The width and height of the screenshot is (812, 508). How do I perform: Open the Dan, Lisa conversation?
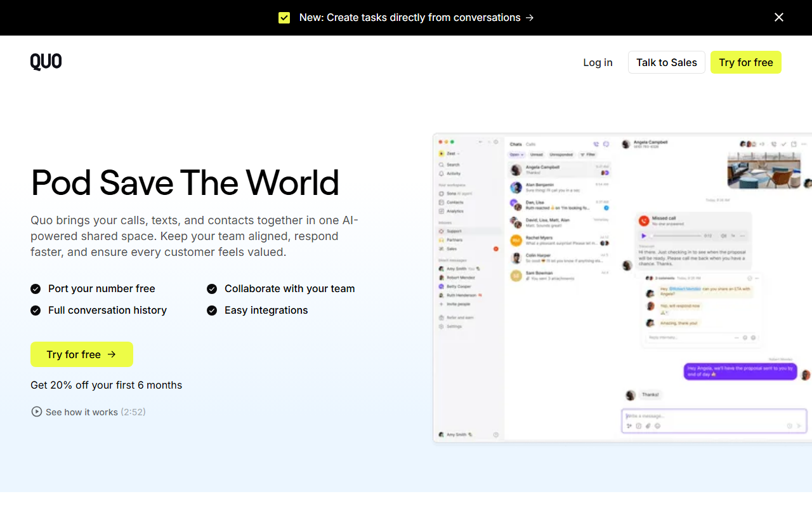[x=560, y=204]
